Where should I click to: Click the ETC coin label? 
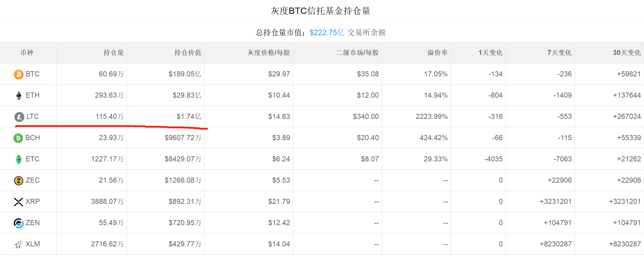coord(33,159)
